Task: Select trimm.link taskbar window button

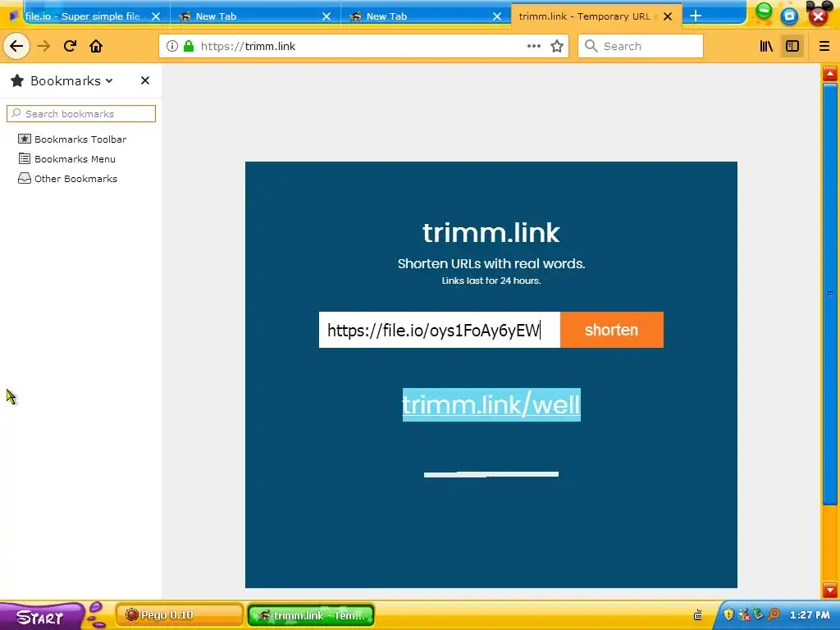Action: (x=311, y=615)
